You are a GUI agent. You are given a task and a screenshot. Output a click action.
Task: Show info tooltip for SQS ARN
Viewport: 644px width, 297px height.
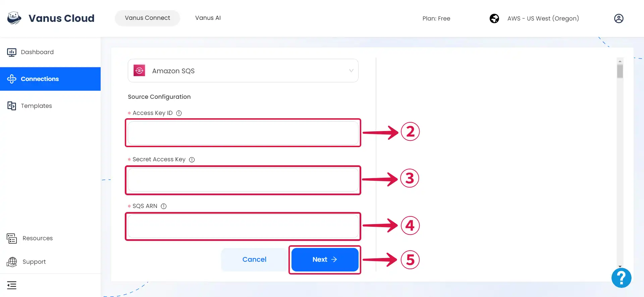pos(164,206)
